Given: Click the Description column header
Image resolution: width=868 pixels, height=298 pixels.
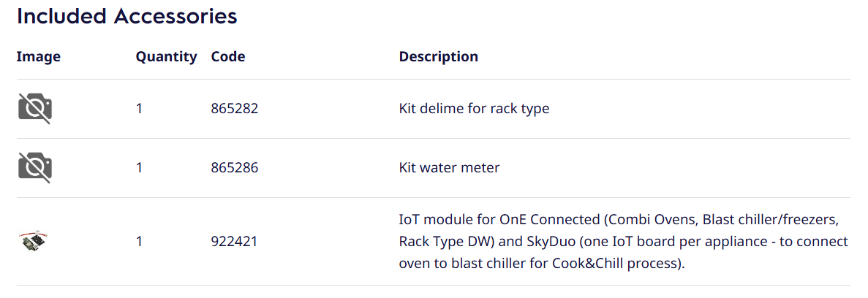Looking at the screenshot, I should [x=438, y=57].
